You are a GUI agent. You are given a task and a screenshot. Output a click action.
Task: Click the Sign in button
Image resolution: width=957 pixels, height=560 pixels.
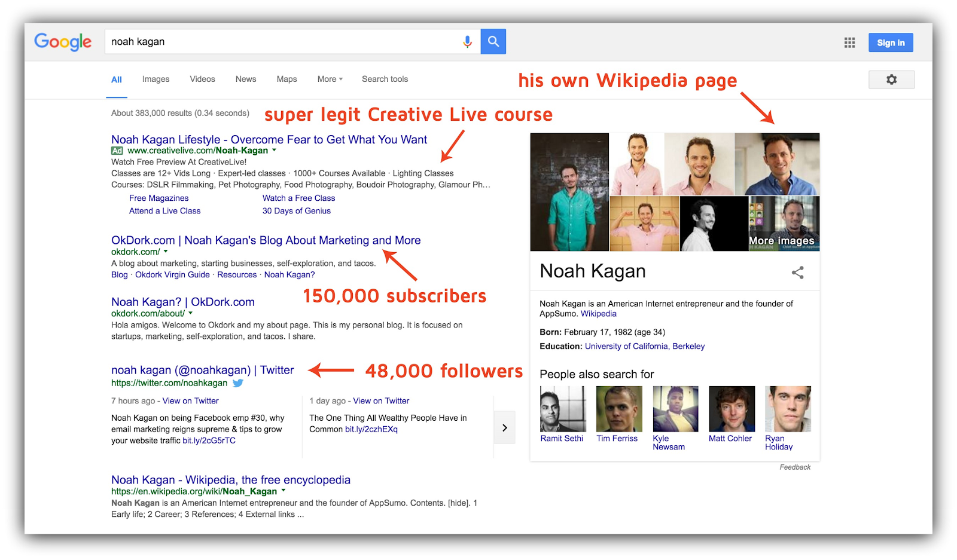point(891,42)
